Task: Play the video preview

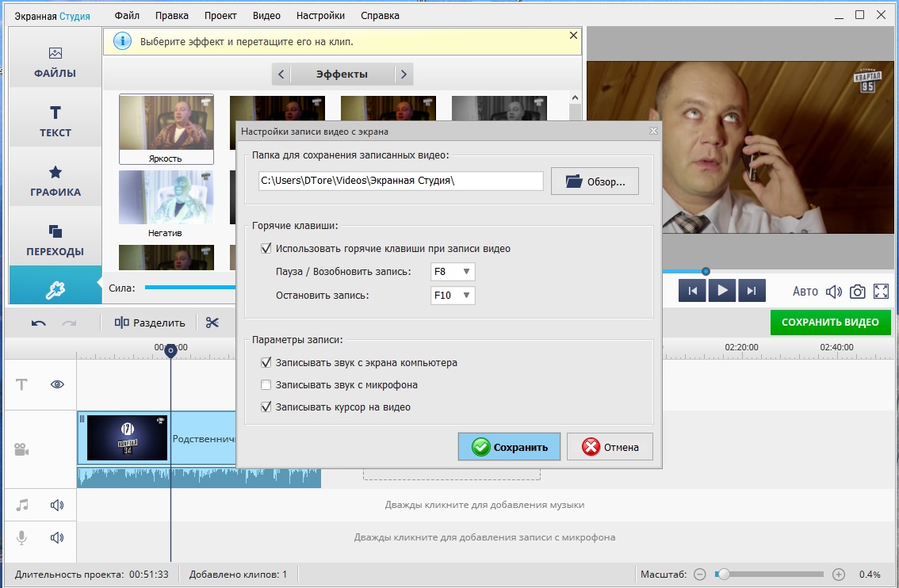Action: (722, 291)
